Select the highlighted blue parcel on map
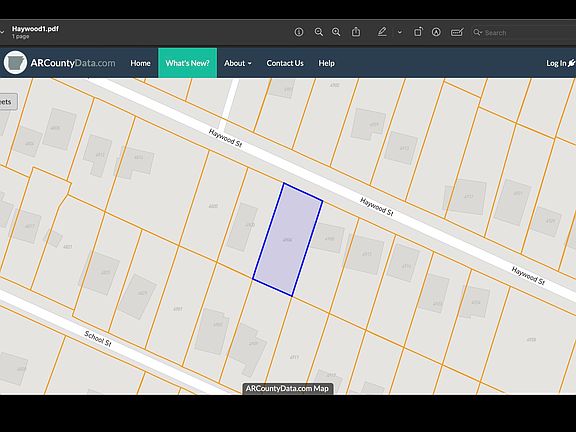Image resolution: width=576 pixels, height=432 pixels. (x=288, y=240)
